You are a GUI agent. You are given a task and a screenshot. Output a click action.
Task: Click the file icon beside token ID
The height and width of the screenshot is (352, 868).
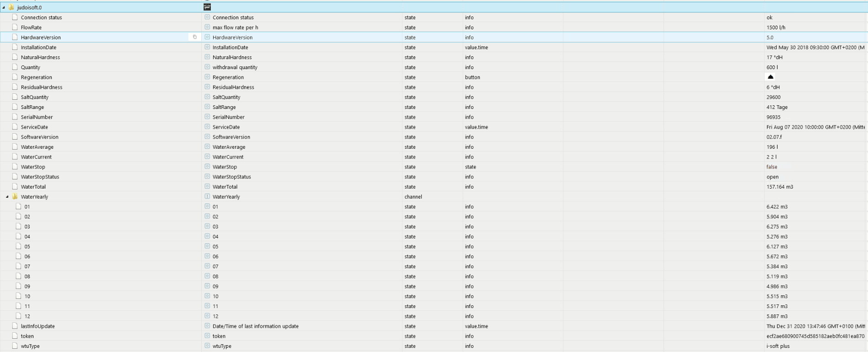[15, 336]
